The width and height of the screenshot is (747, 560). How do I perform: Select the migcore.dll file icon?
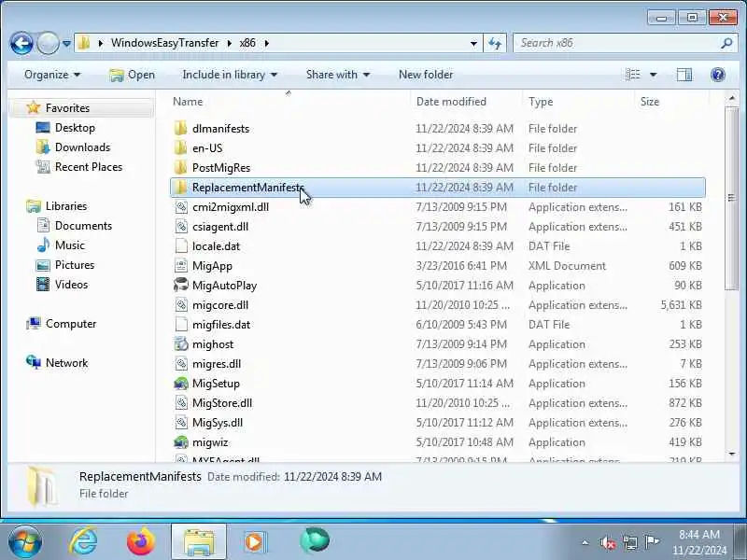[x=181, y=305]
